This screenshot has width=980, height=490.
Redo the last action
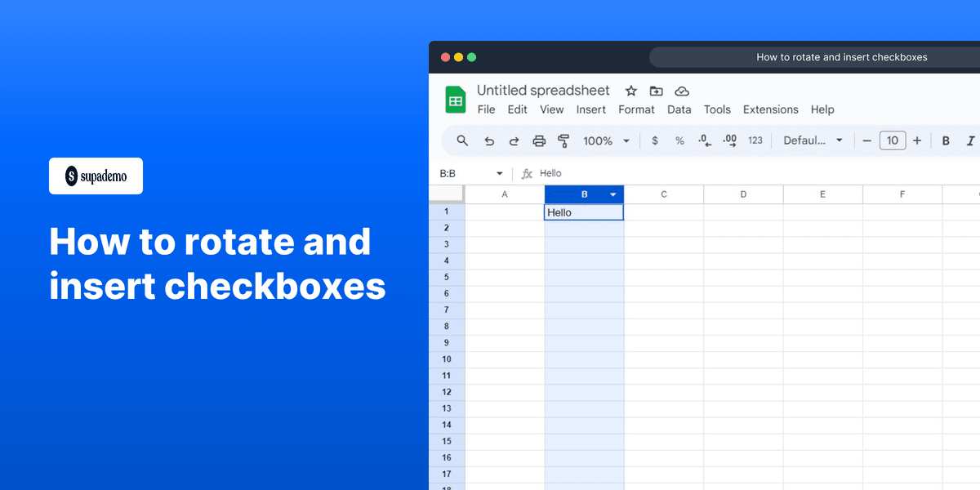(514, 140)
